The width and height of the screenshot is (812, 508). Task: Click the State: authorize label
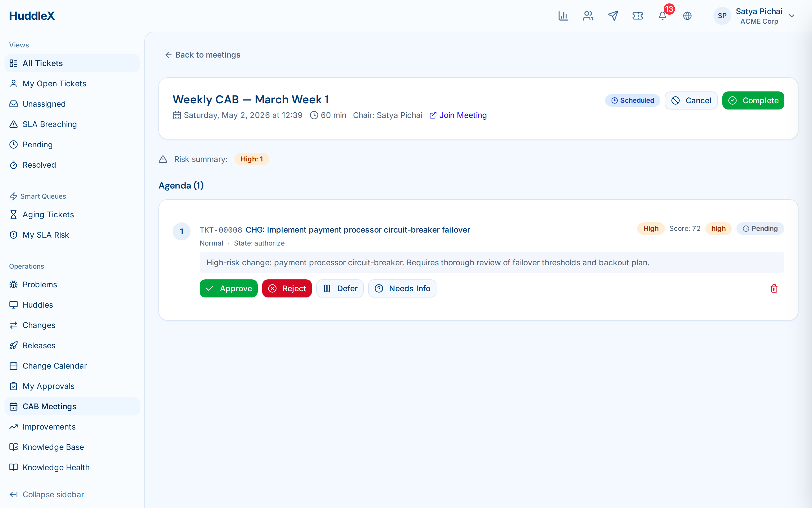coord(259,243)
